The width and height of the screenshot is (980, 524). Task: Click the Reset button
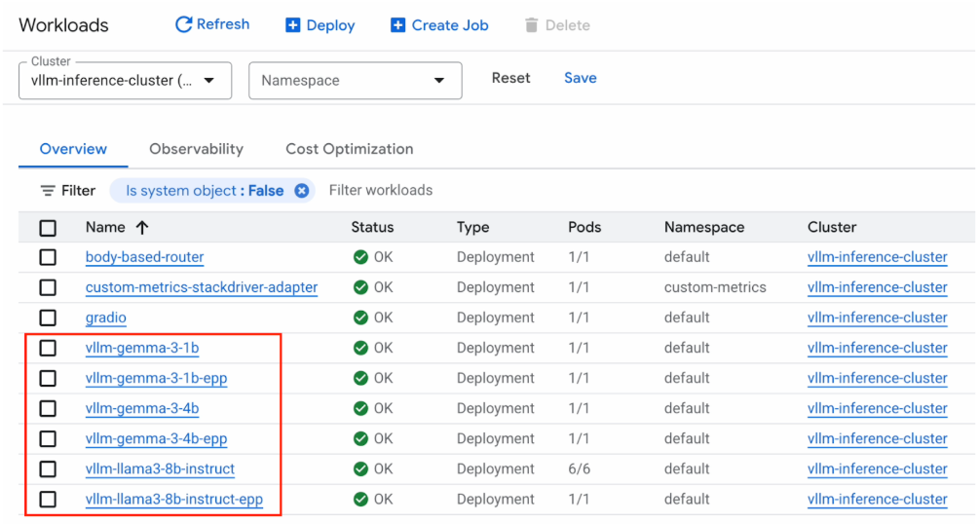coord(510,78)
